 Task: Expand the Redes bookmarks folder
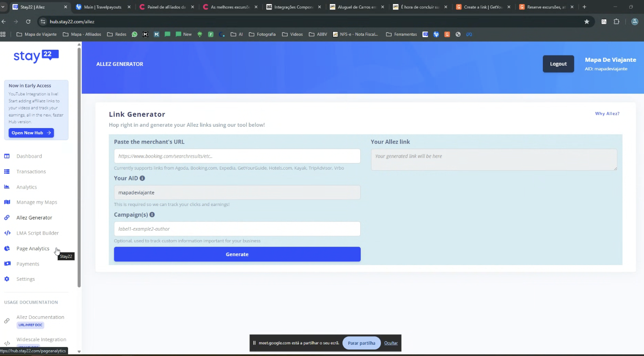[x=117, y=34]
